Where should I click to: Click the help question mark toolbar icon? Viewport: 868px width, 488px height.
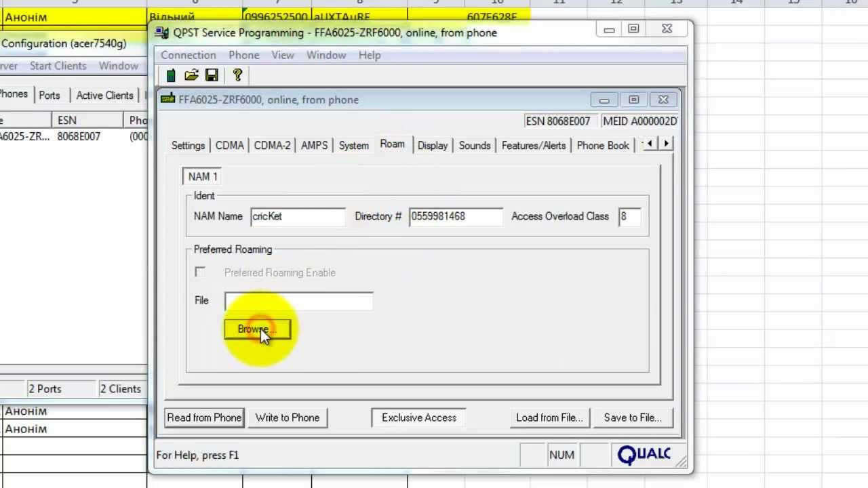pos(237,75)
